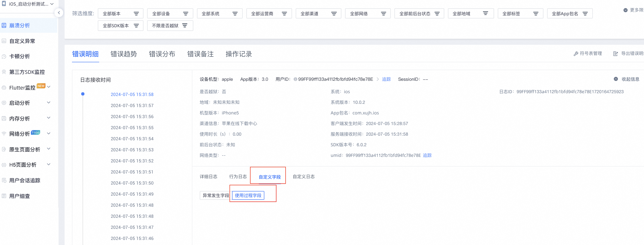Click the H5页面分析 sidebar icon
Screen dimensions: 644x245
pyautogui.click(x=4, y=165)
